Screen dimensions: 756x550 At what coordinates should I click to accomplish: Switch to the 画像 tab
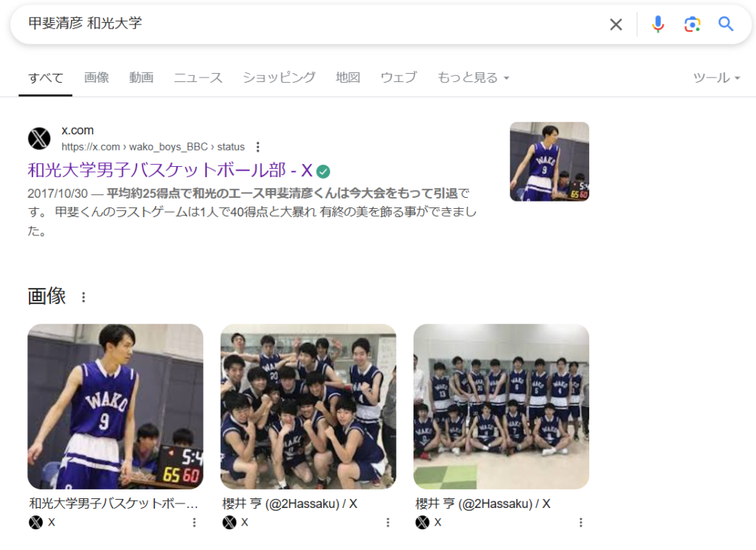click(x=97, y=78)
